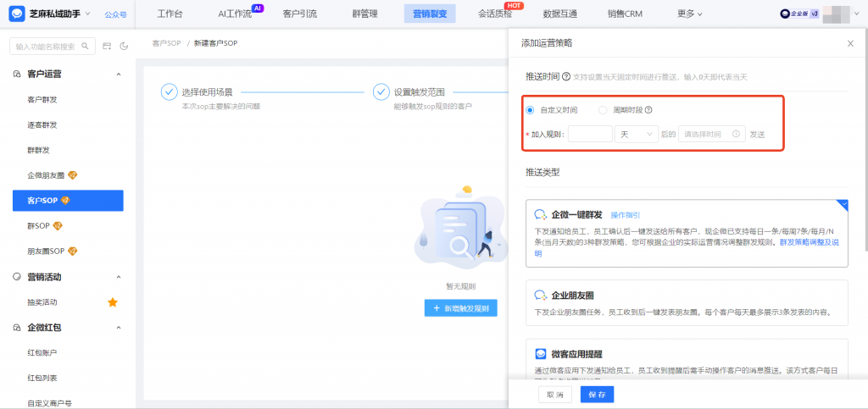Screen dimensions: 868x409
Task: Expand the 更多 top menu
Action: tap(690, 14)
